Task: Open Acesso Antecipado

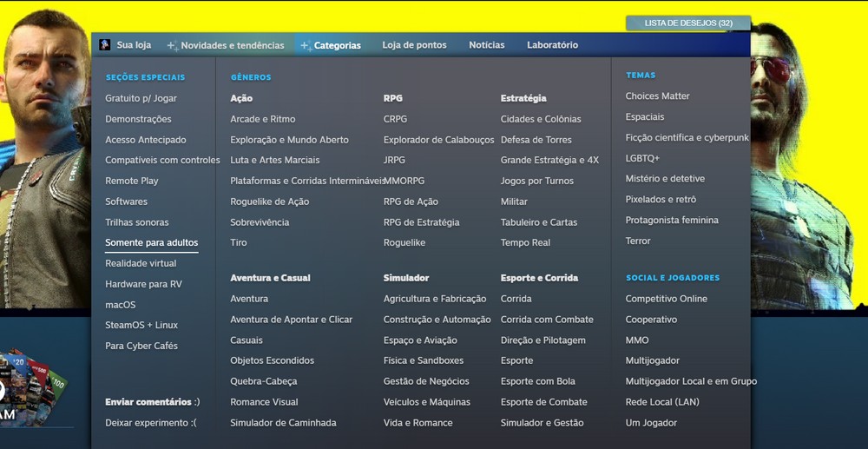Action: coord(146,140)
